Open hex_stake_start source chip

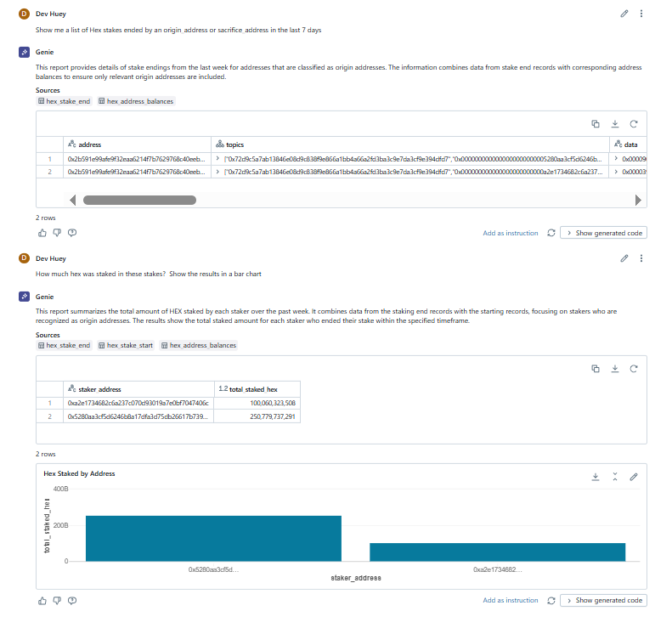126,345
